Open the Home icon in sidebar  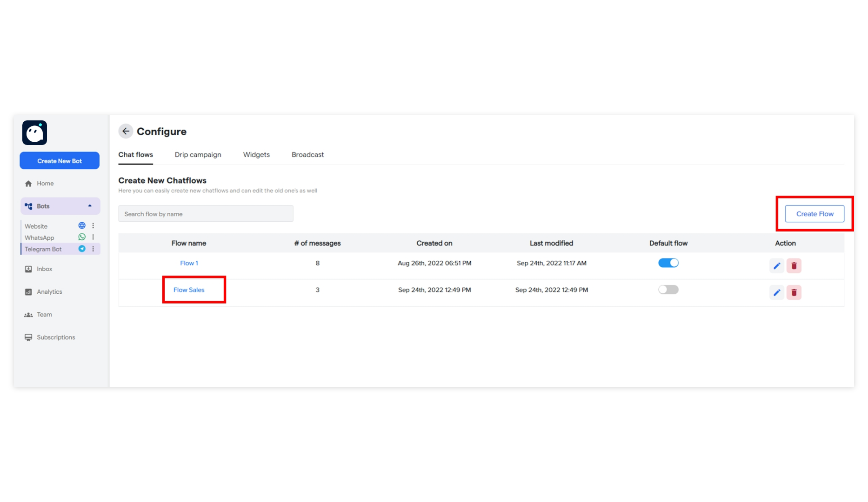(28, 184)
